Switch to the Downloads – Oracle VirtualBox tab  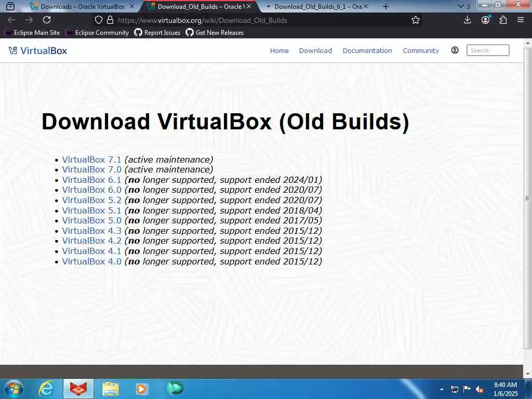78,6
